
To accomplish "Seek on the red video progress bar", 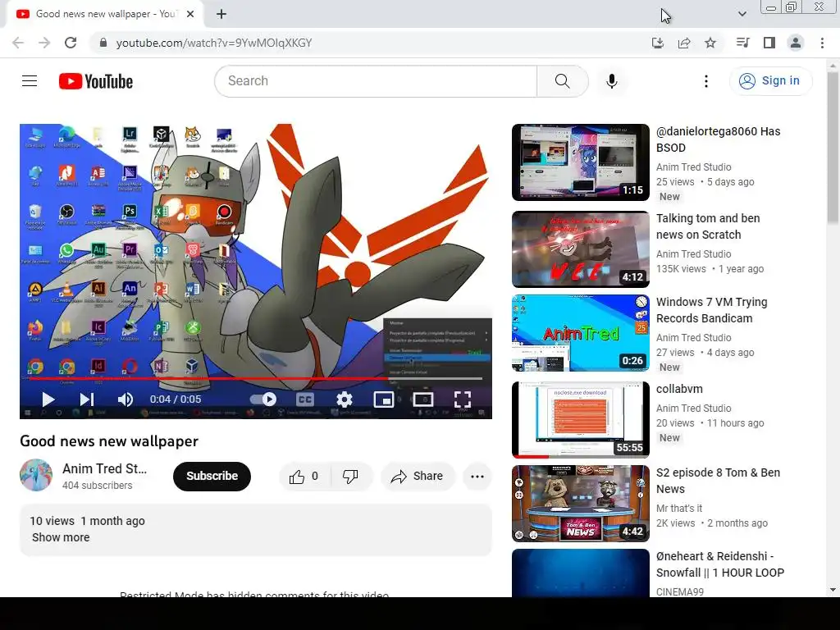I will click(x=256, y=379).
